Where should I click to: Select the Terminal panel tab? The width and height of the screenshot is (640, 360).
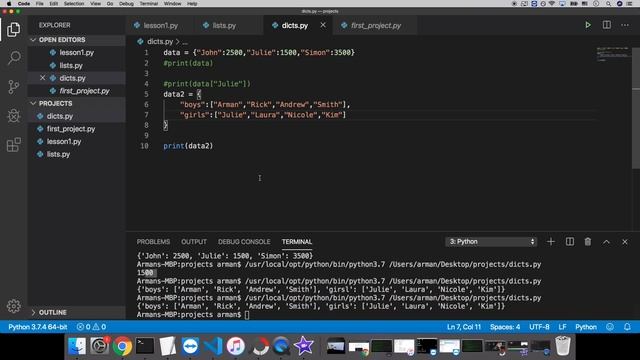tap(297, 242)
